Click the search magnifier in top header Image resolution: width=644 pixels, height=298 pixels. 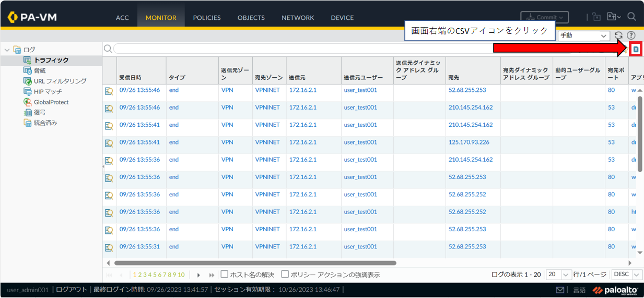point(631,17)
